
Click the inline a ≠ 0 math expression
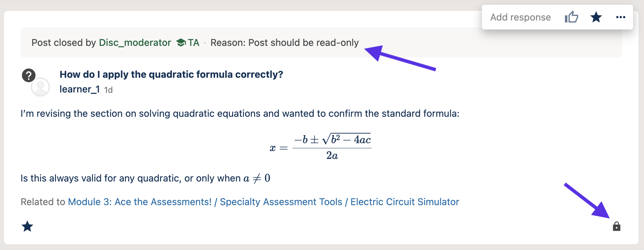pos(257,178)
